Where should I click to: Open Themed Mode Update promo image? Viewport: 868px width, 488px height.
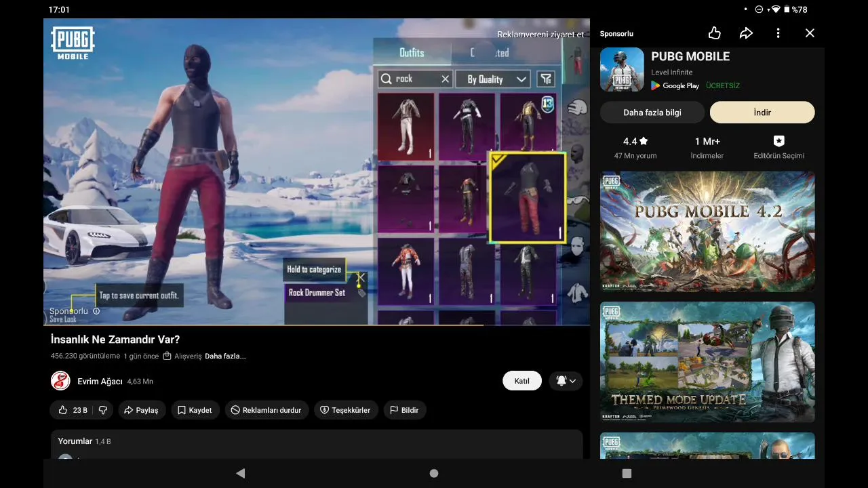[x=707, y=362]
